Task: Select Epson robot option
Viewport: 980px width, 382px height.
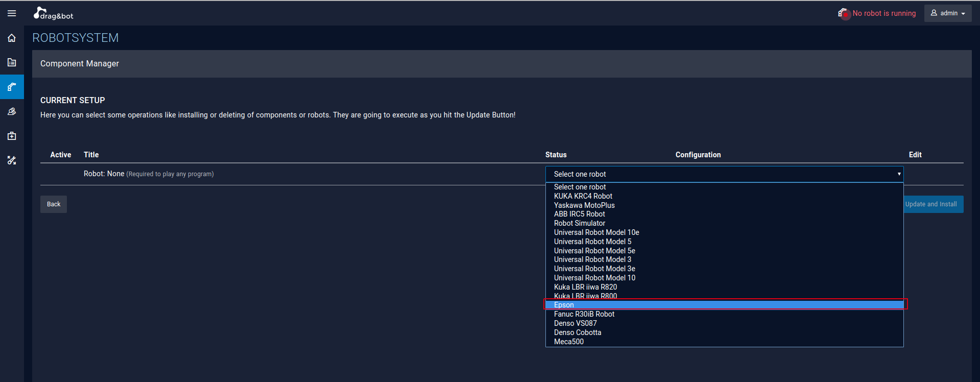Action: pos(724,305)
